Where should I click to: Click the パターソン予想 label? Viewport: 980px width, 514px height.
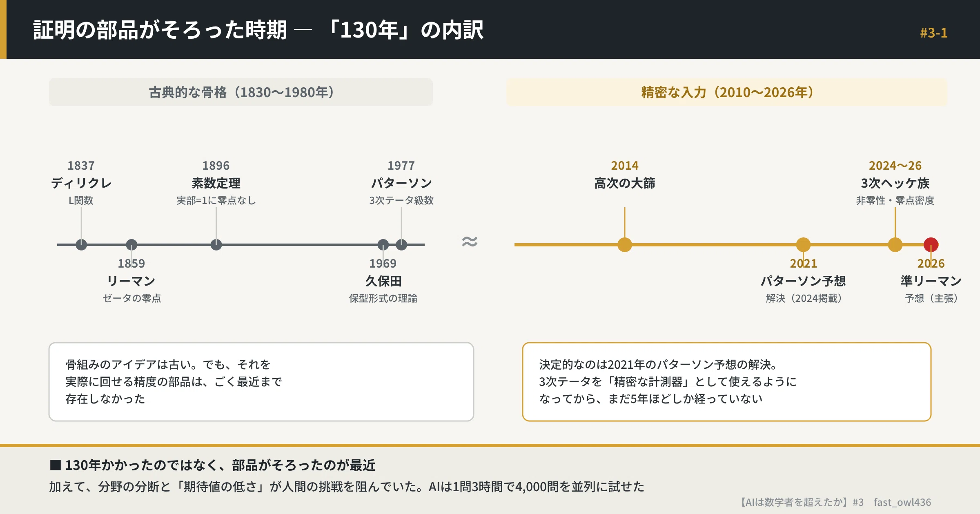click(803, 281)
